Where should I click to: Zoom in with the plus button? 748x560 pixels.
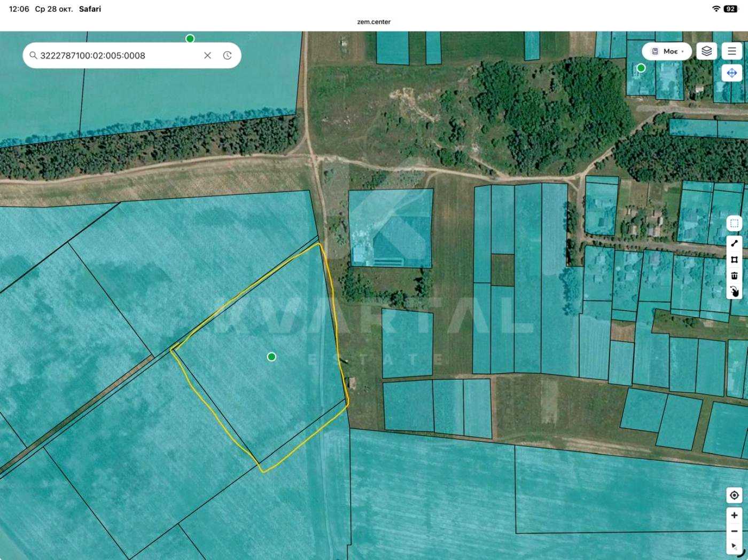click(734, 515)
